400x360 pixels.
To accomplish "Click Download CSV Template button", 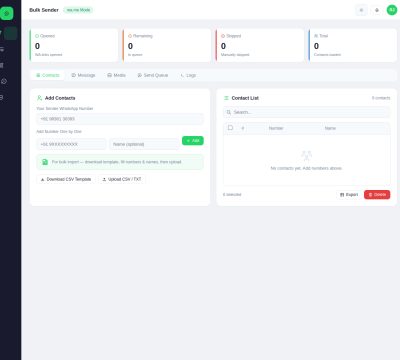I will point(66,179).
